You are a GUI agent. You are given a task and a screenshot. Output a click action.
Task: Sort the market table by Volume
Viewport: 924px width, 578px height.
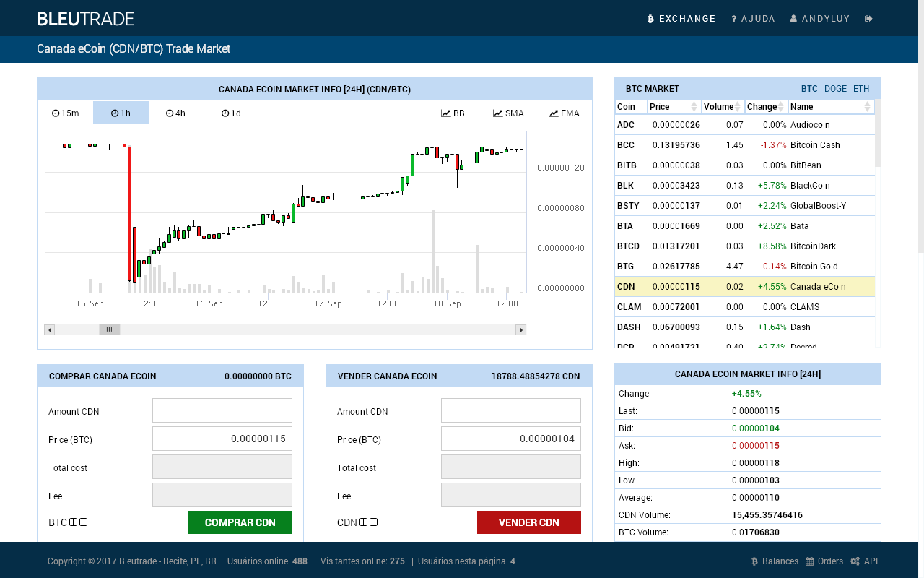pyautogui.click(x=723, y=107)
